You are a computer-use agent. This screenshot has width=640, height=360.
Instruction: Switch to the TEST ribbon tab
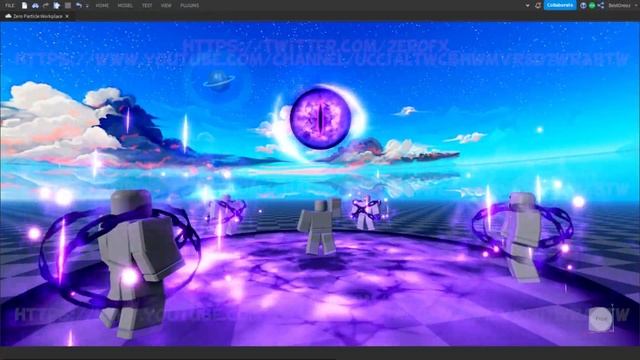tap(147, 6)
